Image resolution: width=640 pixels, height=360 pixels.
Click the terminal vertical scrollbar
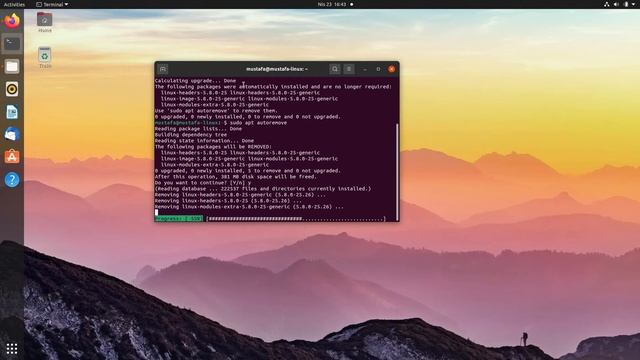[397, 172]
